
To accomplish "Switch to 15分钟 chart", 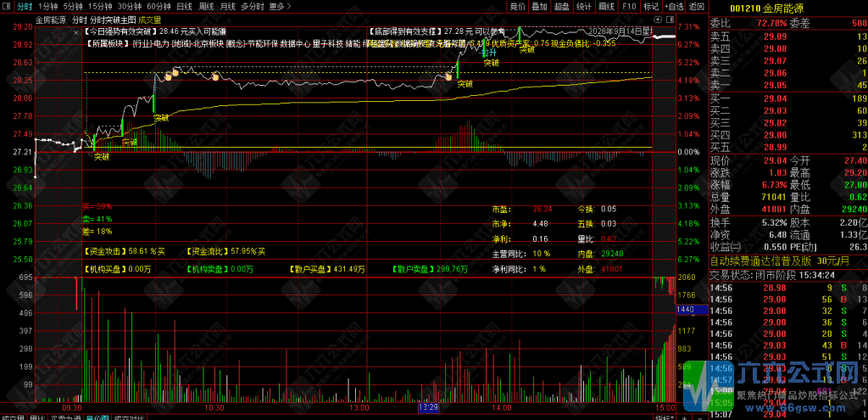I will 100,7.
